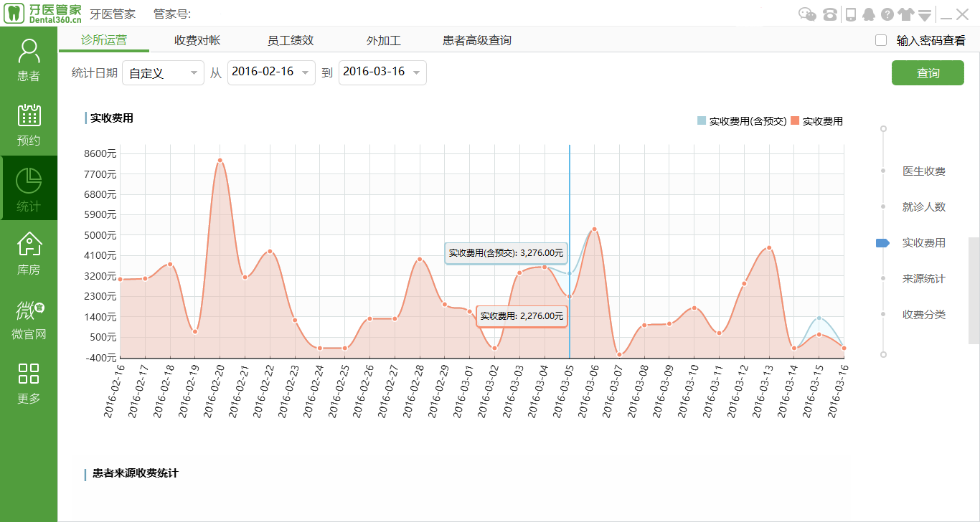Image resolution: width=980 pixels, height=522 pixels.
Task: Jump to 来源统计 section
Action: click(x=924, y=279)
